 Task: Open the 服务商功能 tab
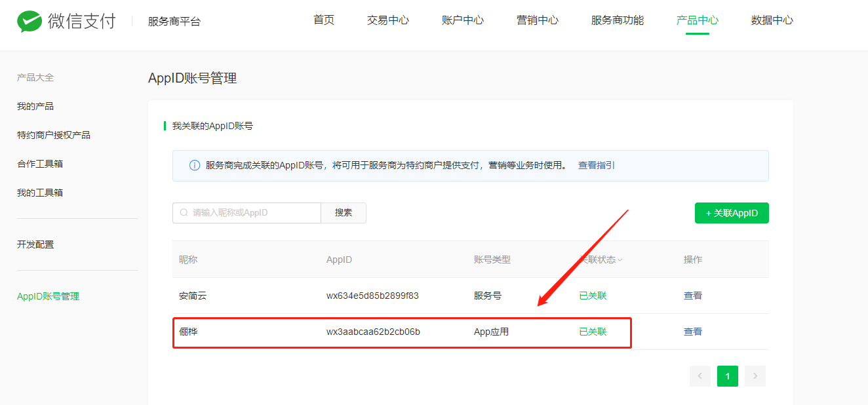(618, 20)
